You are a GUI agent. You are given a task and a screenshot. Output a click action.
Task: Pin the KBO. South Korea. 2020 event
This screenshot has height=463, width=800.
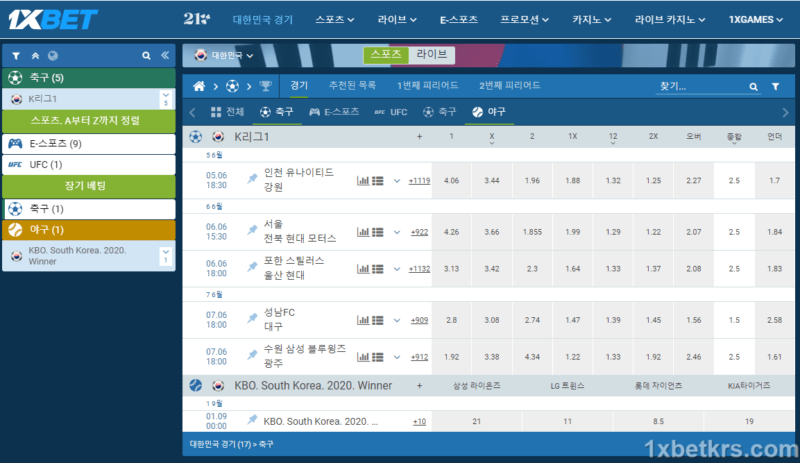[252, 420]
